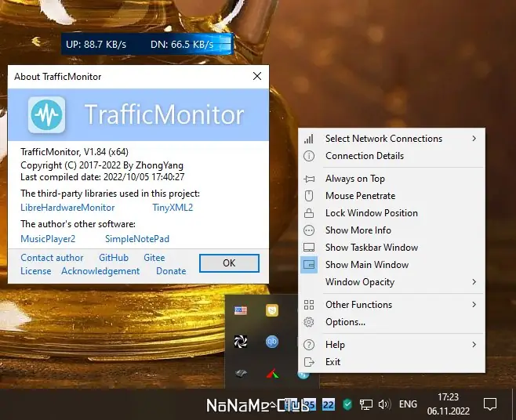
Task: Click the TrafficMonitor logo in About dialog
Action: click(x=46, y=114)
